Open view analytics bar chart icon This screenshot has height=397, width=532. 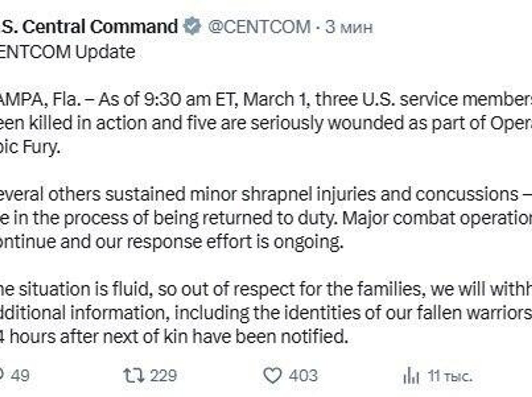pyautogui.click(x=411, y=376)
